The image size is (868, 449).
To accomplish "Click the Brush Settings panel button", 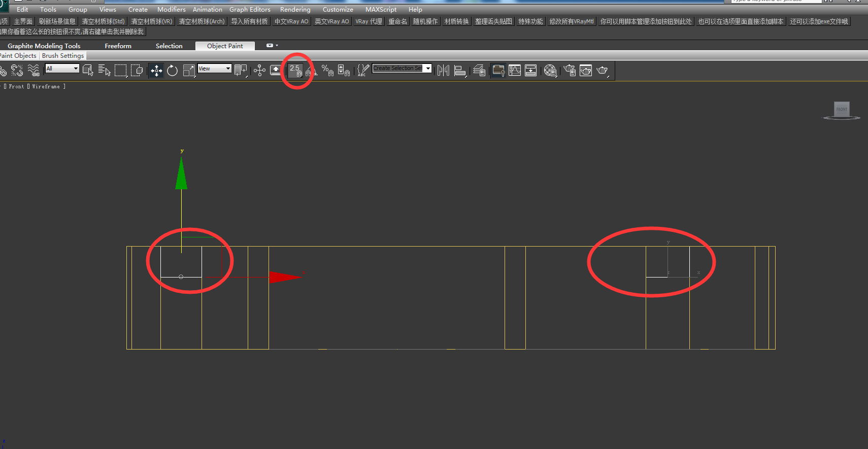I will pyautogui.click(x=63, y=56).
